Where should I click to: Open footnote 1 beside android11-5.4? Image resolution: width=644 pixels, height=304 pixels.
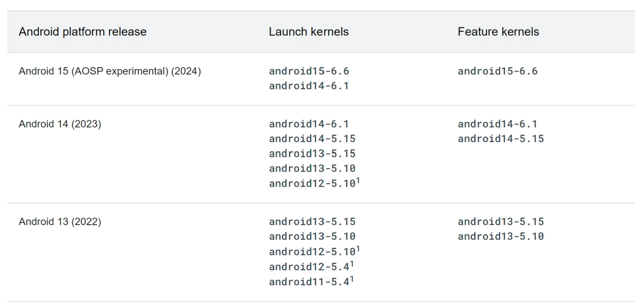click(x=352, y=278)
